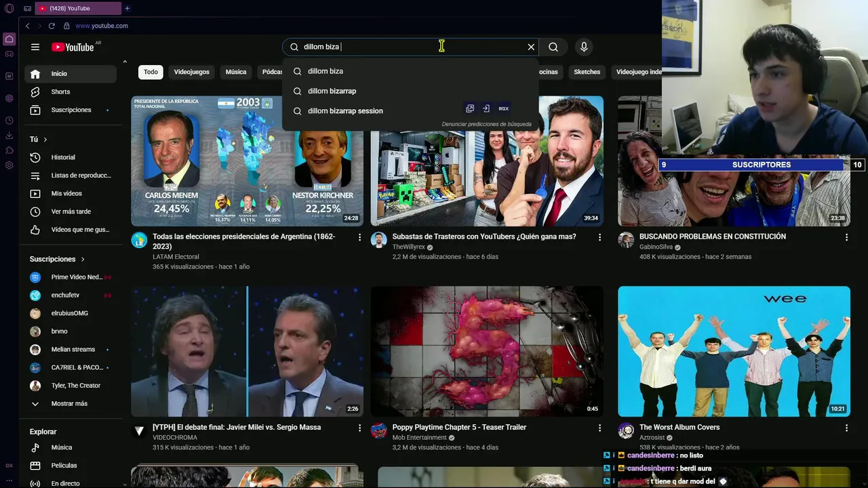868x488 pixels.
Task: Open settings gear in Opera sidebar
Action: [9, 165]
